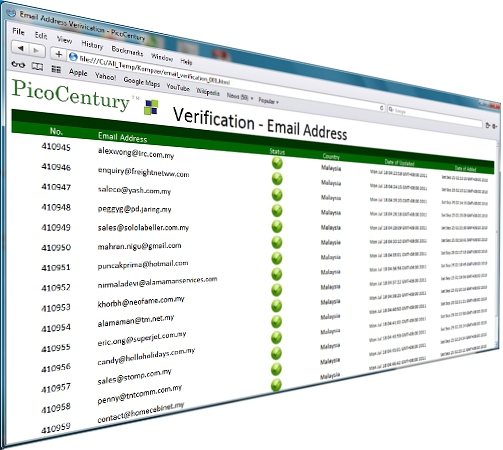This screenshot has height=450, width=503.
Task: Open the Edit menu
Action: [41, 35]
